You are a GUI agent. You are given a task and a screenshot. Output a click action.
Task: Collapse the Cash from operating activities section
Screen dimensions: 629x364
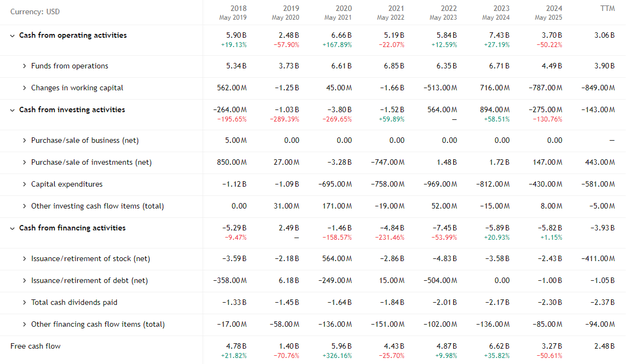13,36
